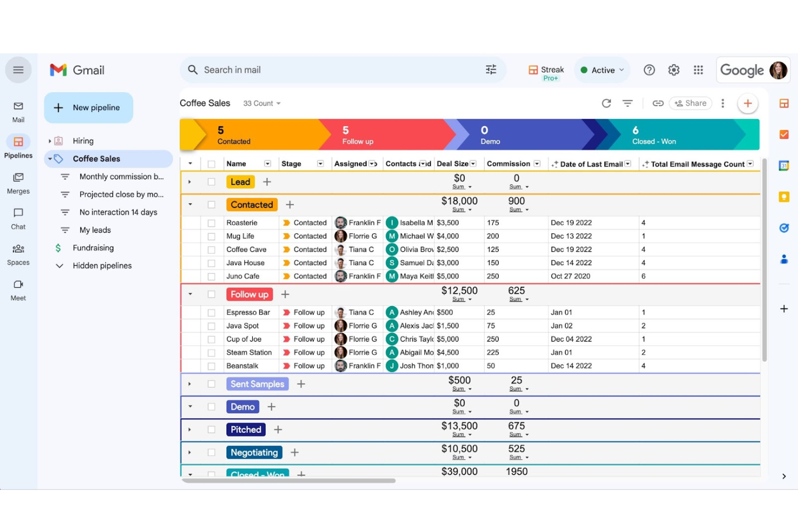Image resolution: width=798 pixels, height=532 pixels.
Task: Select the Espresso Bar row checkbox
Action: click(x=211, y=313)
